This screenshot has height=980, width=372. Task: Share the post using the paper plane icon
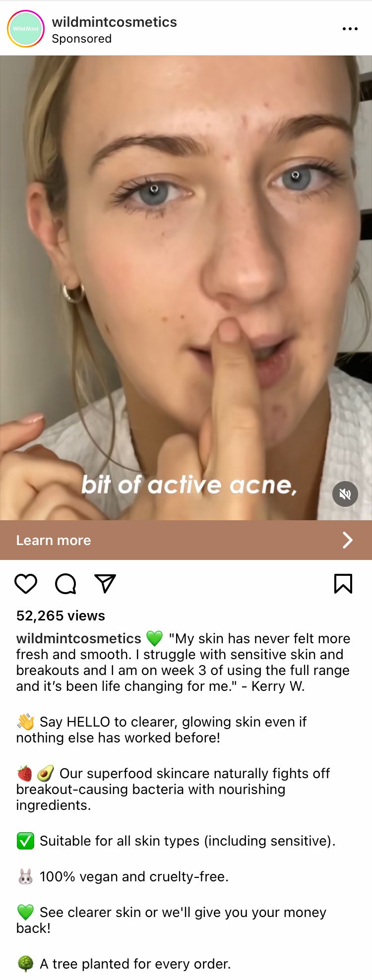click(105, 584)
